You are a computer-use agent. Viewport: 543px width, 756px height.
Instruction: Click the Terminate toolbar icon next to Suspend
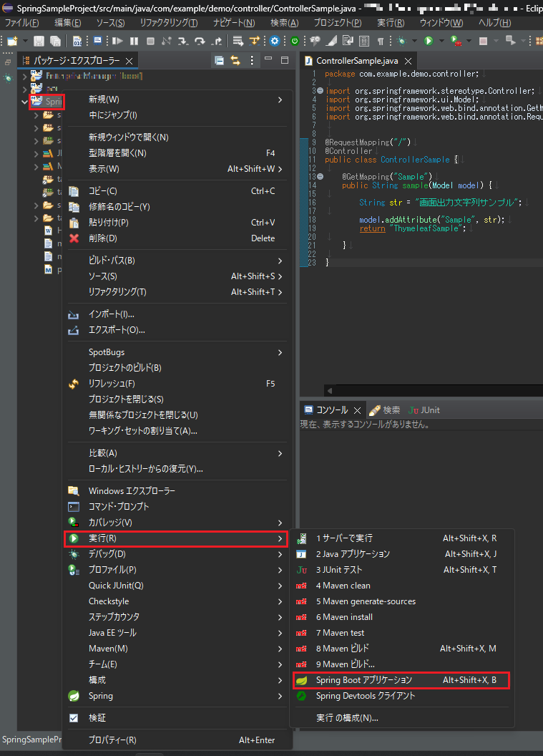pyautogui.click(x=150, y=41)
